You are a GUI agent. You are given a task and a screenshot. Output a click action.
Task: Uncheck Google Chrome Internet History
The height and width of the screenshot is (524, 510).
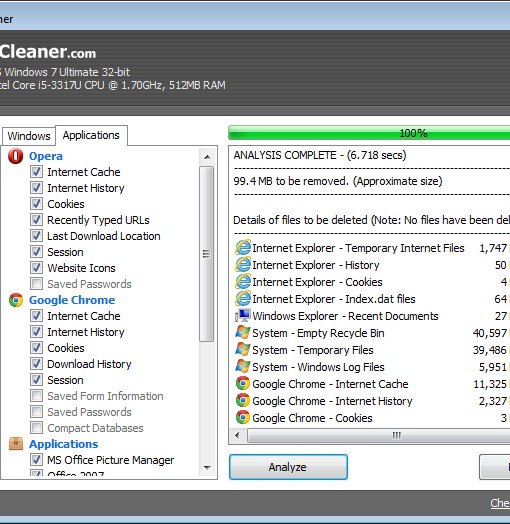pos(36,332)
